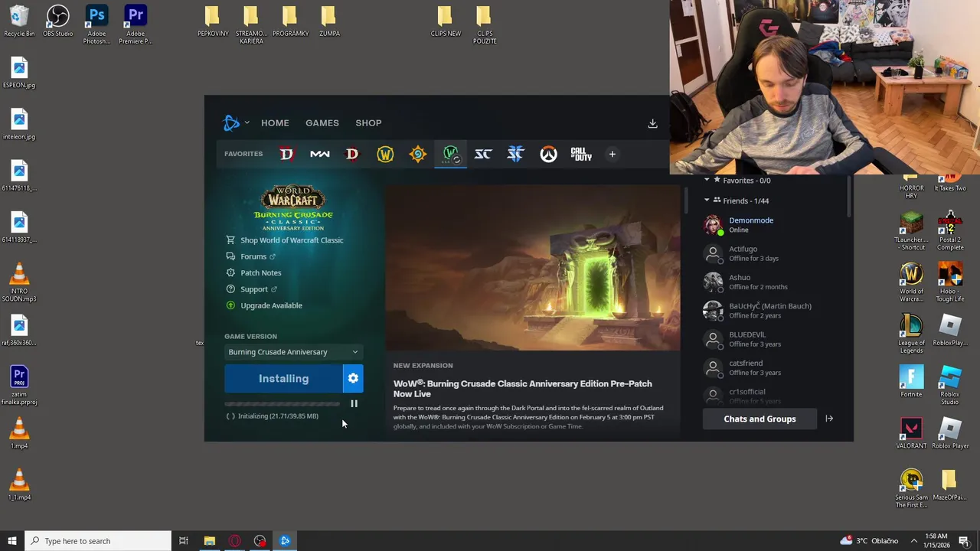Open File Explorer from taskbar
The height and width of the screenshot is (551, 980).
(x=209, y=541)
